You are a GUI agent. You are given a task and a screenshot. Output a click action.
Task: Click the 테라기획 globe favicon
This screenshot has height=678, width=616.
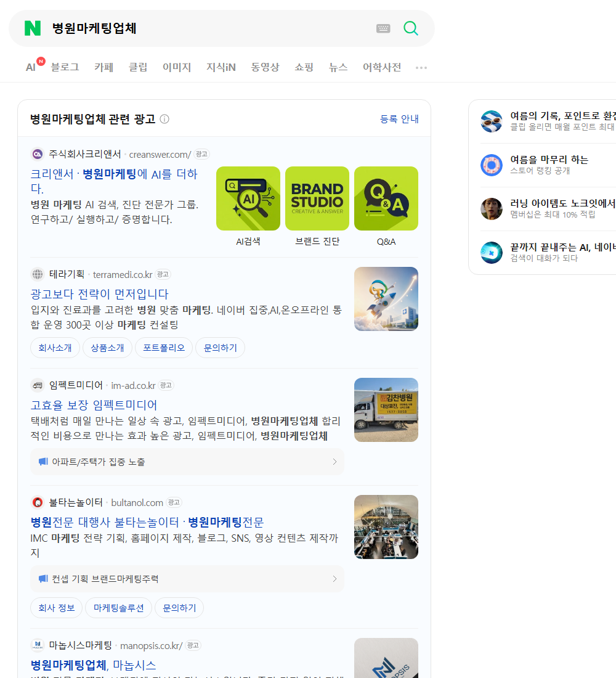coord(38,274)
